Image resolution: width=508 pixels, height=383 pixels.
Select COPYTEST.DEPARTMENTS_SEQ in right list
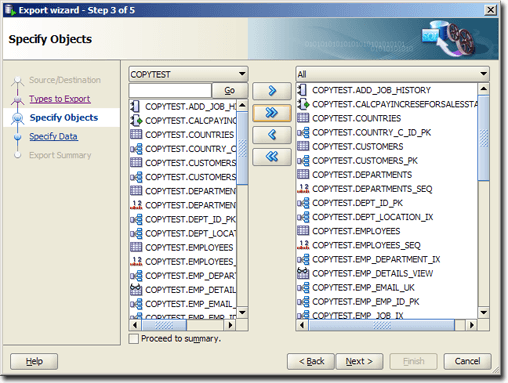(372, 189)
